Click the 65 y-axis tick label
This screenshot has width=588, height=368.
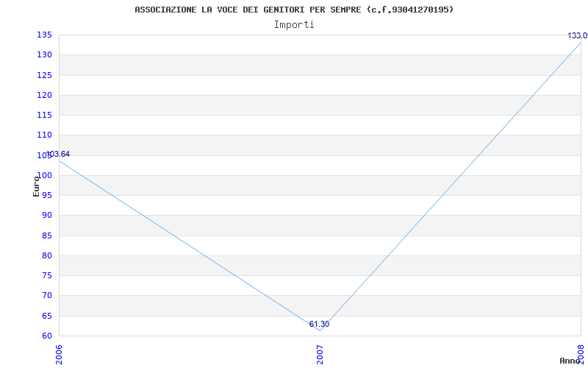46,316
